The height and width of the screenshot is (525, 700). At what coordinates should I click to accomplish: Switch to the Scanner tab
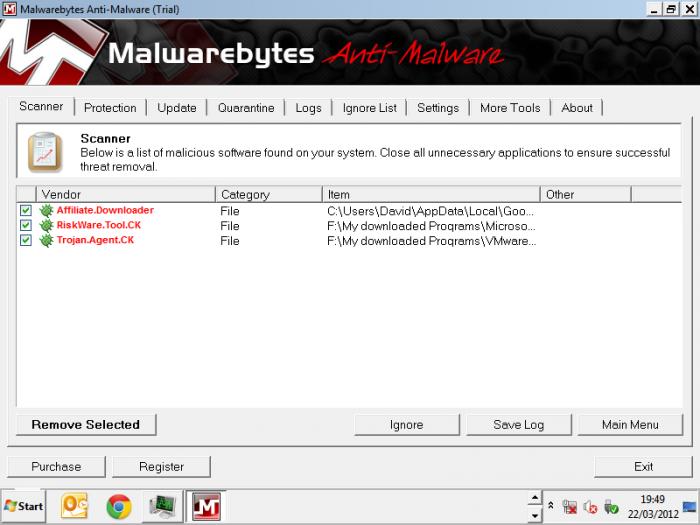41,106
